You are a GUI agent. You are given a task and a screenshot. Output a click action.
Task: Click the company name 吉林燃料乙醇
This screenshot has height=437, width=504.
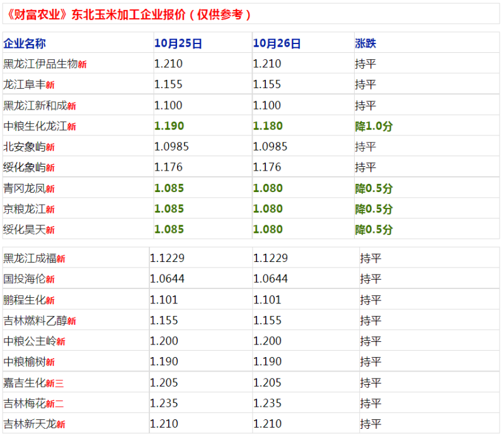coord(35,321)
